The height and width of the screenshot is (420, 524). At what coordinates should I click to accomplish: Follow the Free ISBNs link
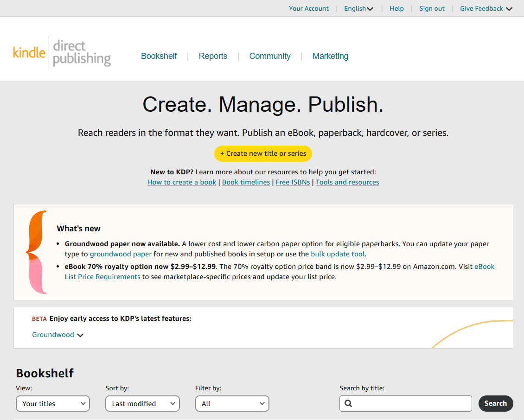[293, 182]
